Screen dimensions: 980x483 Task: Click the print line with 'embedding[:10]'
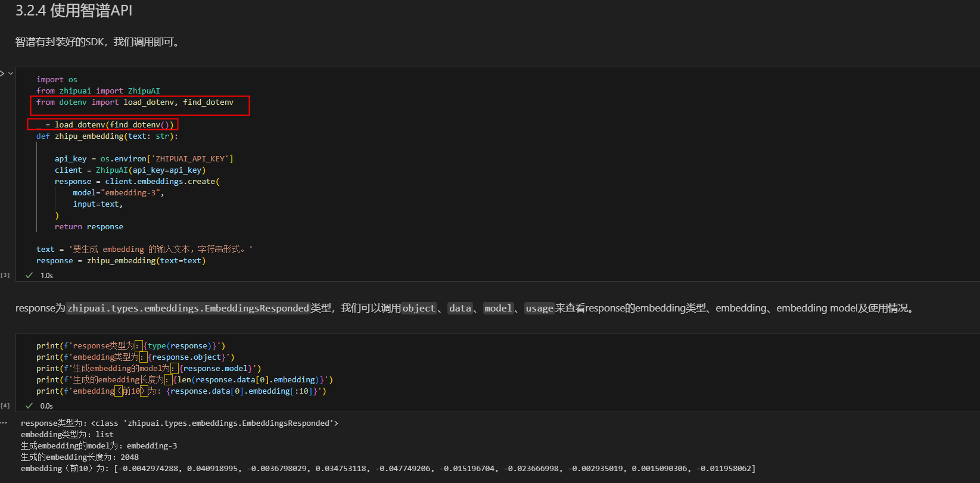coord(181,391)
